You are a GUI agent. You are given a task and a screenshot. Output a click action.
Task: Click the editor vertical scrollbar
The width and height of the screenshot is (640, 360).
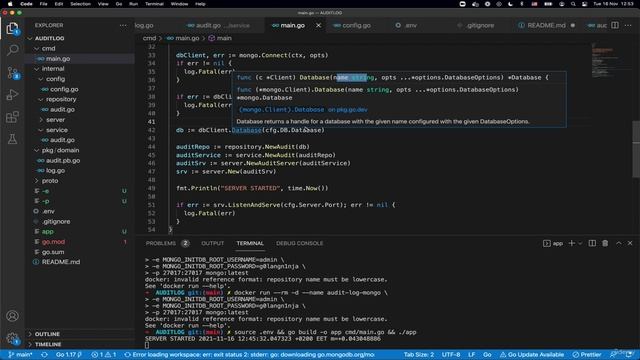(x=636, y=149)
